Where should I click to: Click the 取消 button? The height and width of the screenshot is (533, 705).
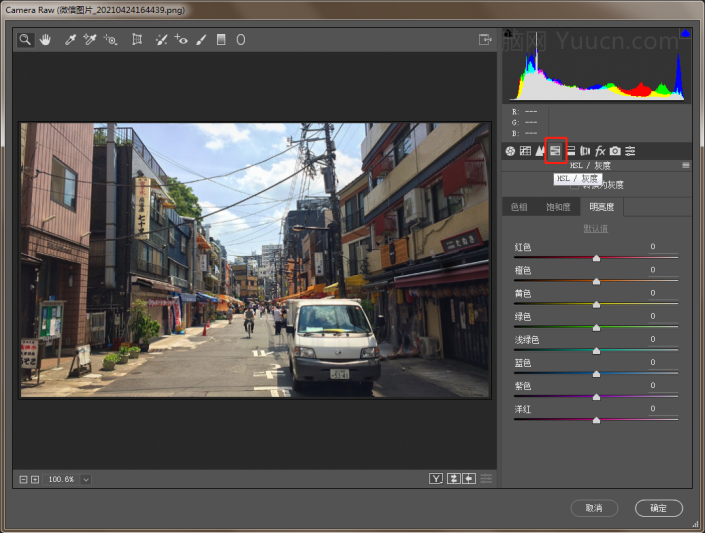pyautogui.click(x=594, y=508)
